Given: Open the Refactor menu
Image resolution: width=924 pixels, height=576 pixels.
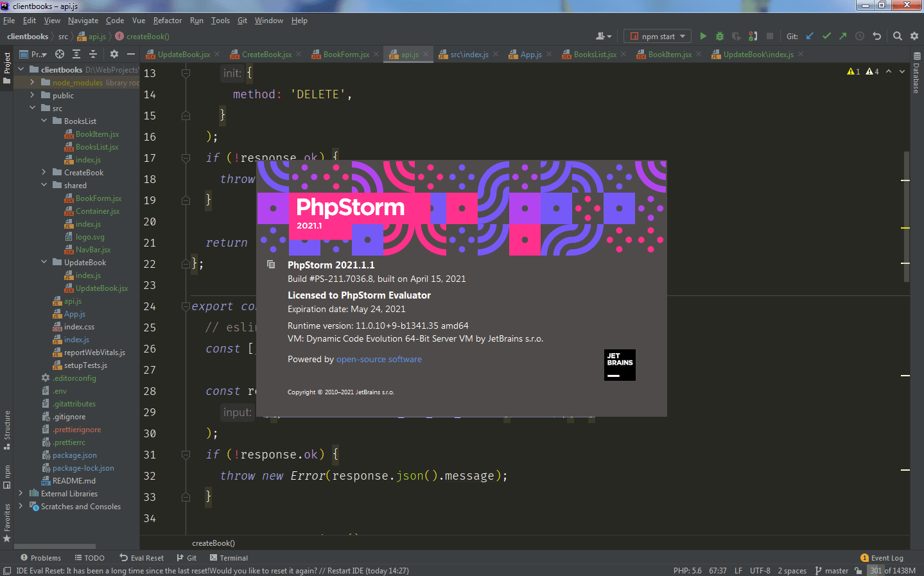Looking at the screenshot, I should click(167, 20).
